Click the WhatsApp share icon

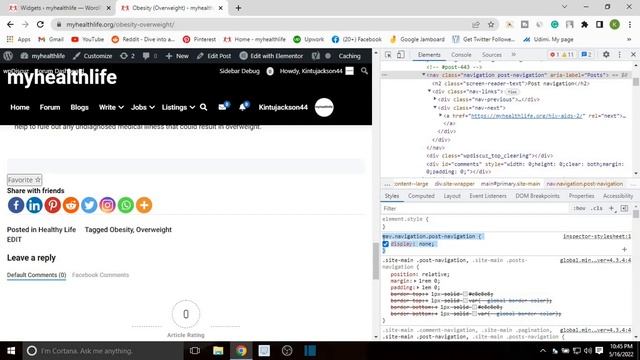[x=126, y=205]
